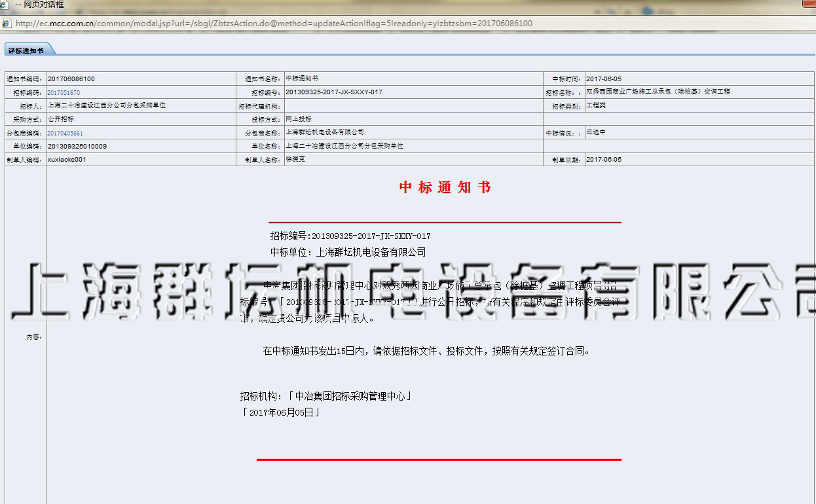
Task: Click the letter line 中标单位：上海群坛机电设备有限公司
Action: (x=348, y=252)
